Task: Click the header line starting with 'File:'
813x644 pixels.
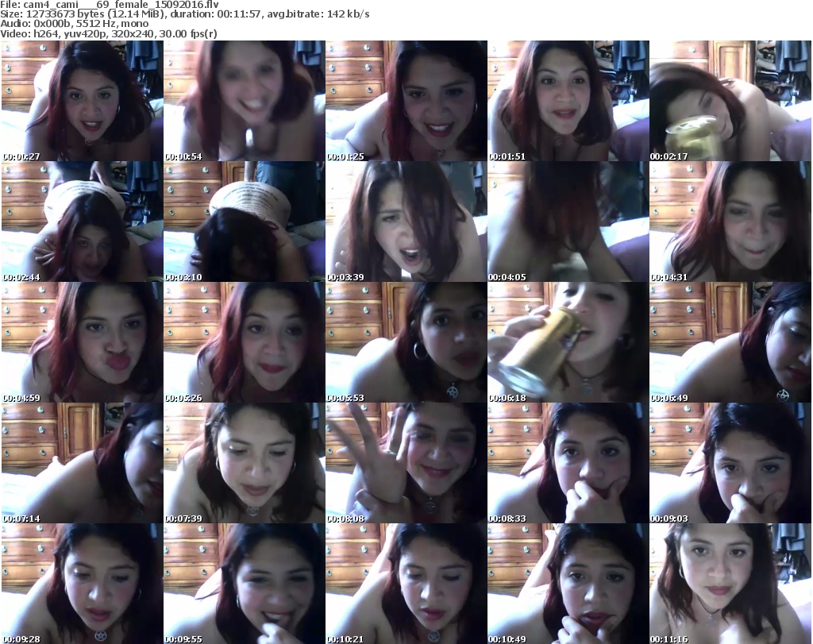Action: coord(110,5)
